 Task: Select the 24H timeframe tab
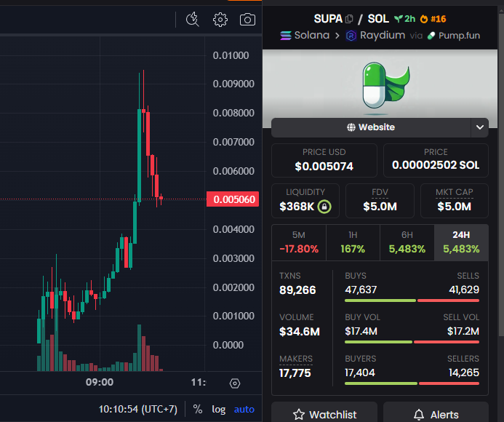pyautogui.click(x=461, y=242)
